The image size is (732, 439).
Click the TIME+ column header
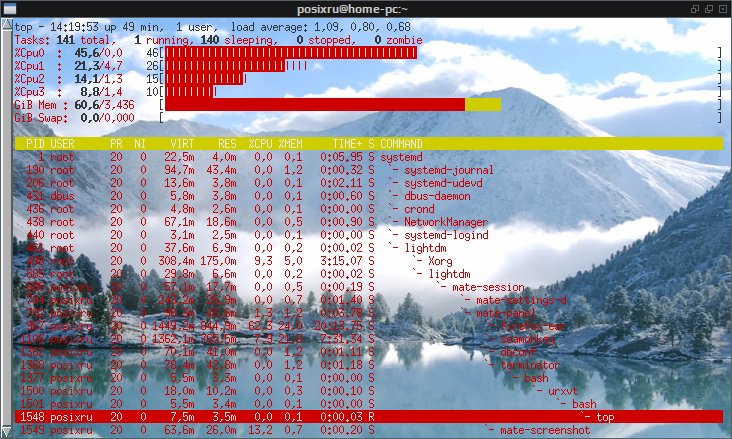click(347, 143)
